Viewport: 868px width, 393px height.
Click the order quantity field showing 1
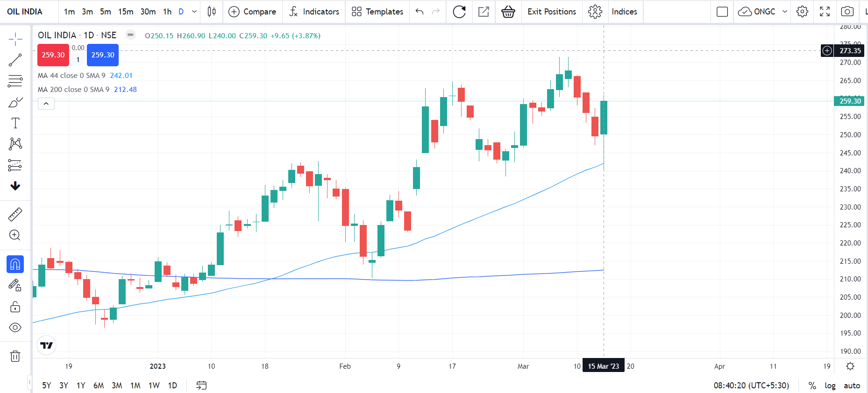[x=78, y=60]
